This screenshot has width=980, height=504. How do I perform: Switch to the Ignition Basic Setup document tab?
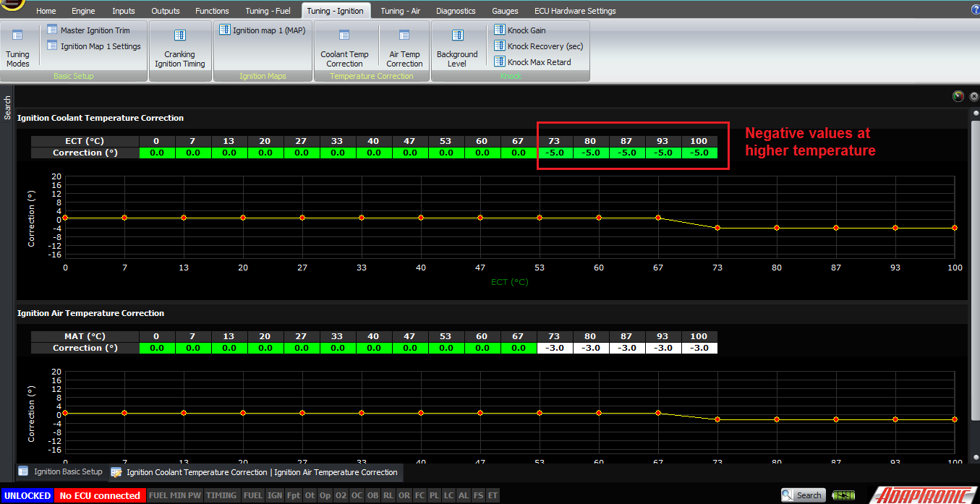pyautogui.click(x=61, y=471)
